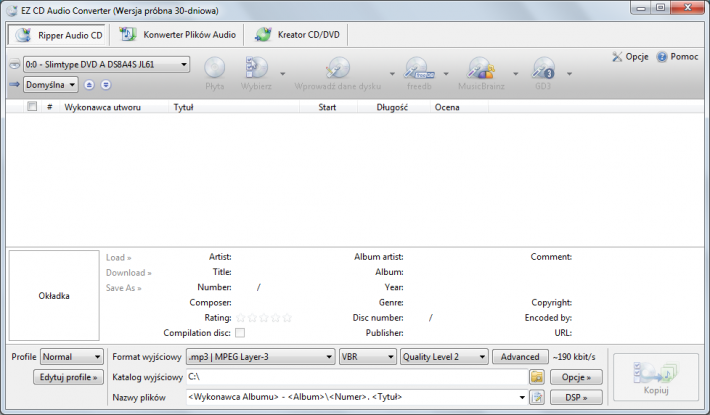Click the Płyta disc icon

(x=215, y=68)
